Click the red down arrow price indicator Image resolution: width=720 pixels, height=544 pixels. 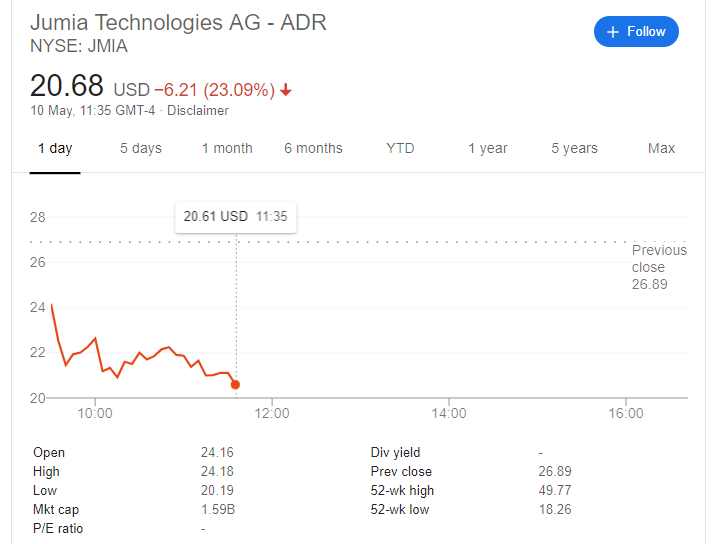[286, 90]
